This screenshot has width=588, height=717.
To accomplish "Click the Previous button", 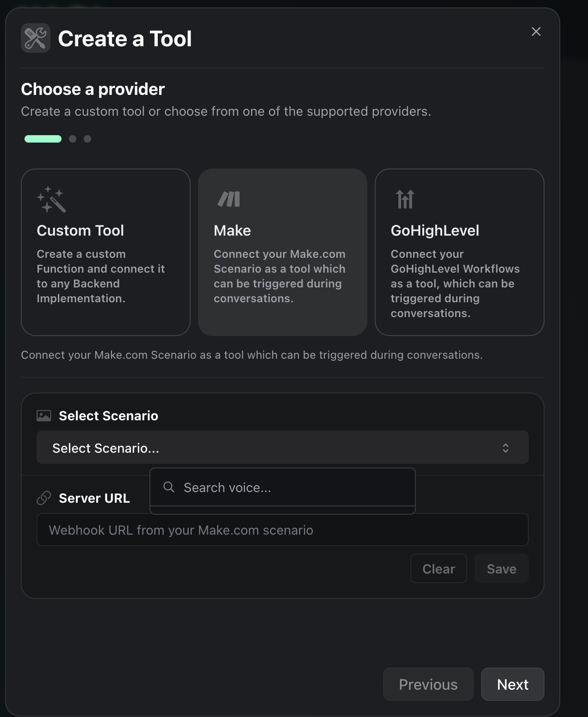I will tap(428, 684).
